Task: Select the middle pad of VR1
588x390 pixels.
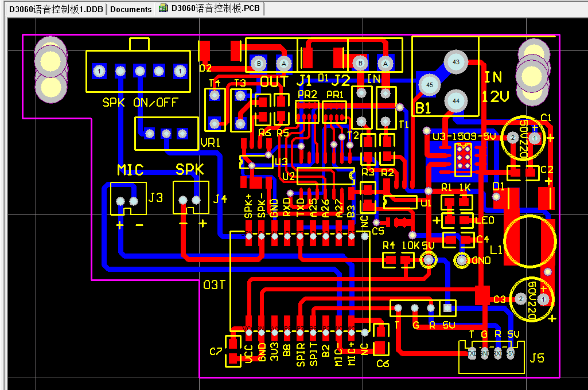Action: [x=166, y=134]
